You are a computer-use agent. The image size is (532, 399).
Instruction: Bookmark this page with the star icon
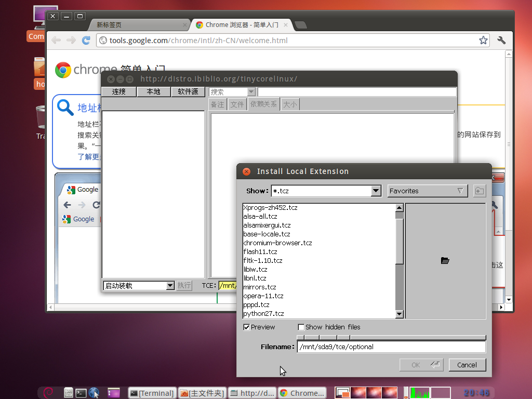click(x=483, y=41)
